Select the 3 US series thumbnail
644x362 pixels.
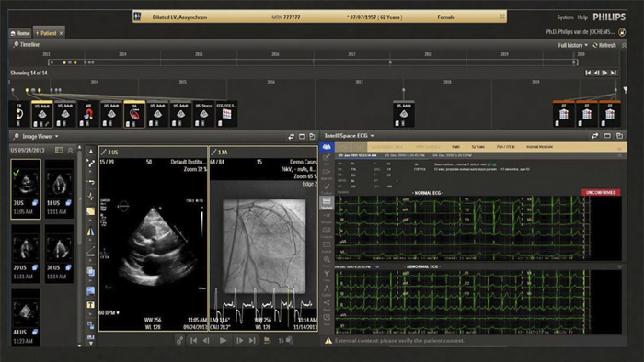(x=26, y=189)
